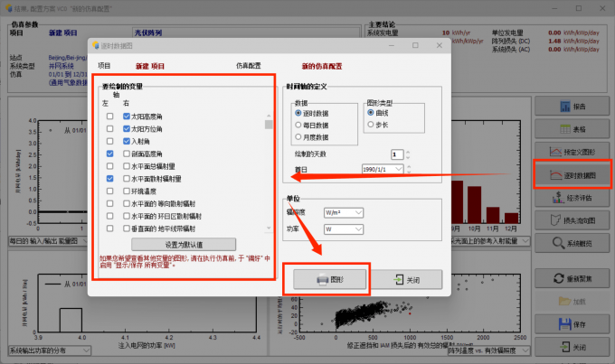Open the 损失流向图 loss diagram icon

[555, 220]
